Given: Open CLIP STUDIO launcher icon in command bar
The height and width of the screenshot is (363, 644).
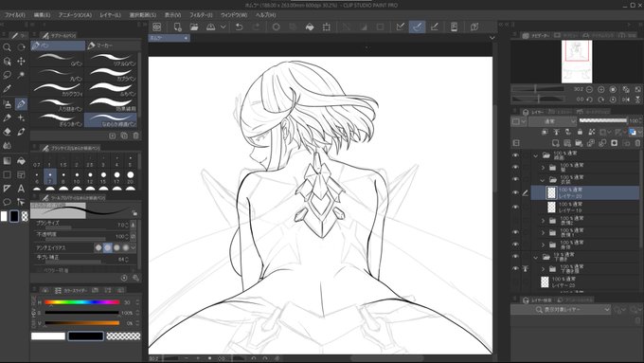Looking at the screenshot, I should (156, 27).
